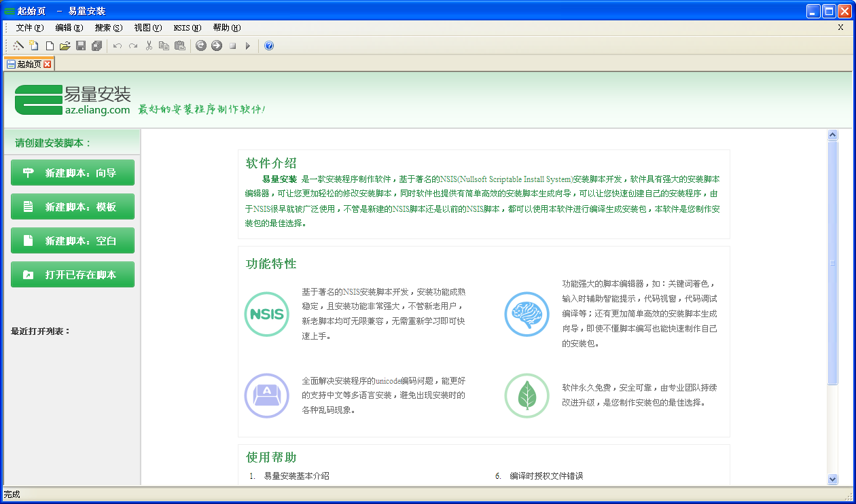Click the blue brain circle icon
Image resolution: width=856 pixels, height=504 pixels.
click(x=527, y=314)
